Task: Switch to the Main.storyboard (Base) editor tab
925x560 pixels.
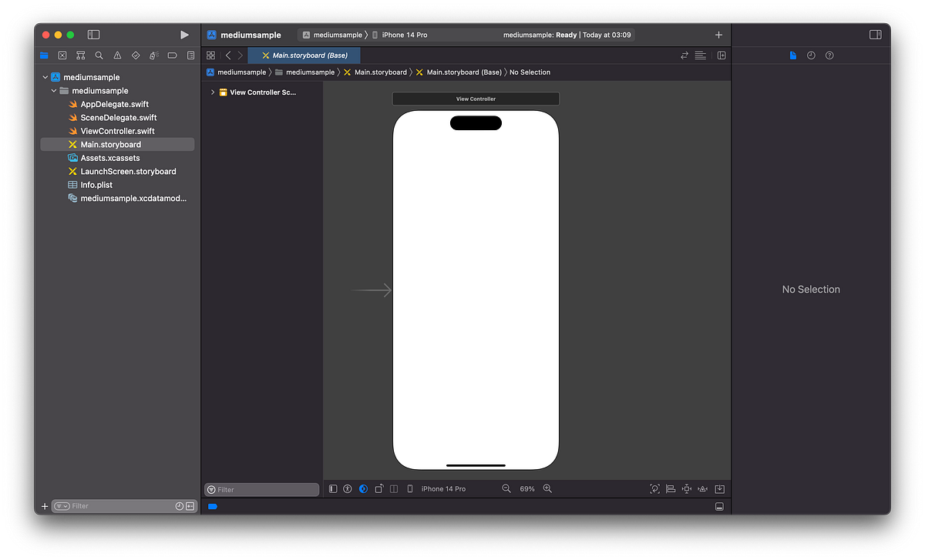Action: tap(304, 55)
